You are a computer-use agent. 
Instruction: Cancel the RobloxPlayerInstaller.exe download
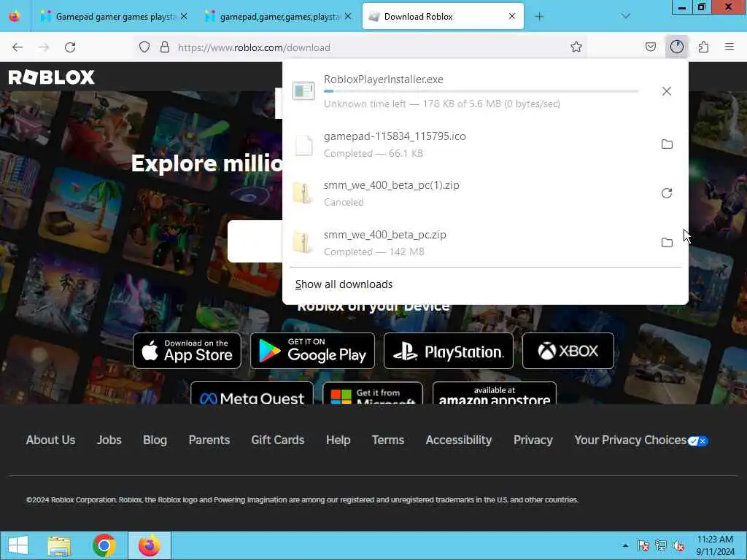coord(667,91)
